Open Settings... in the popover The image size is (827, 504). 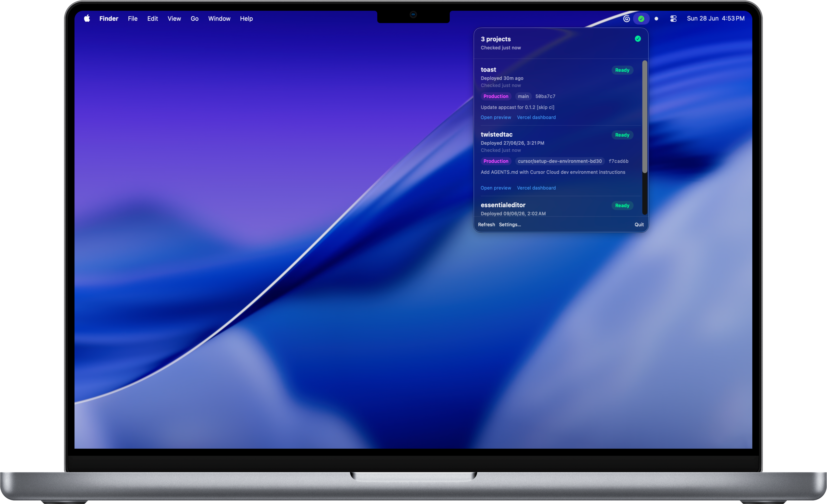click(510, 225)
